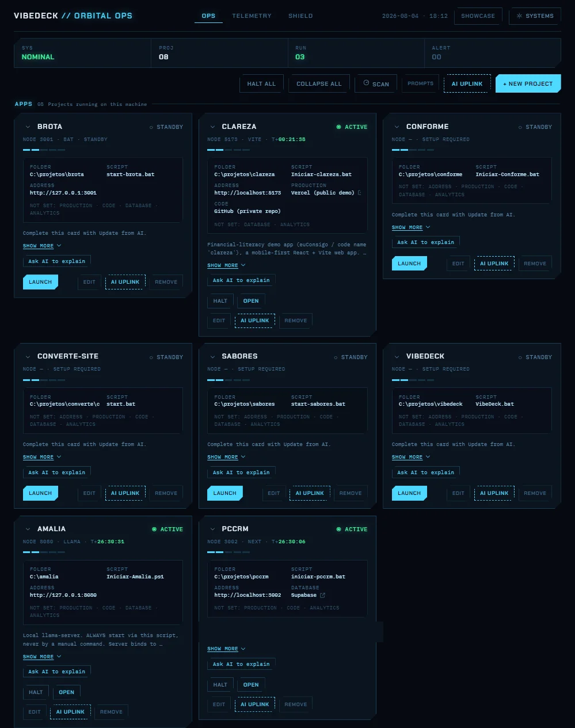Viewport: 575px width, 728px height.
Task: Click the folder path C:\projetos\clareza
Action: tap(244, 174)
